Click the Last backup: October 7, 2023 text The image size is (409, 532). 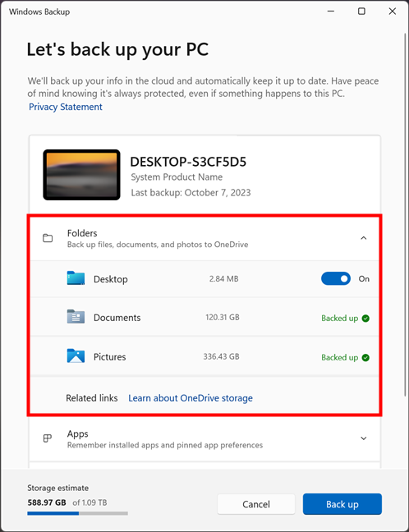191,193
